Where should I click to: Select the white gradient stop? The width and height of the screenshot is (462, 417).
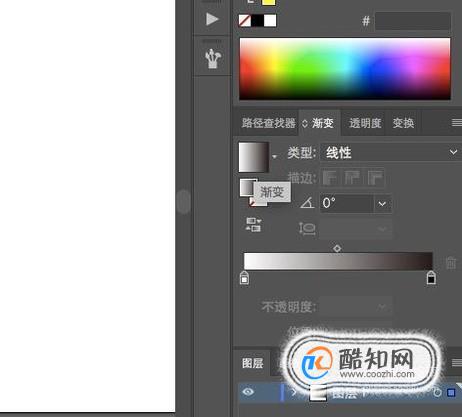tap(244, 278)
